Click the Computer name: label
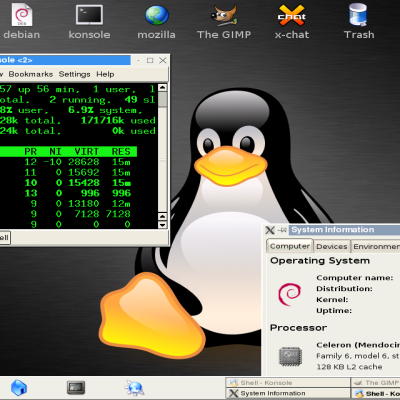 pyautogui.click(x=355, y=278)
